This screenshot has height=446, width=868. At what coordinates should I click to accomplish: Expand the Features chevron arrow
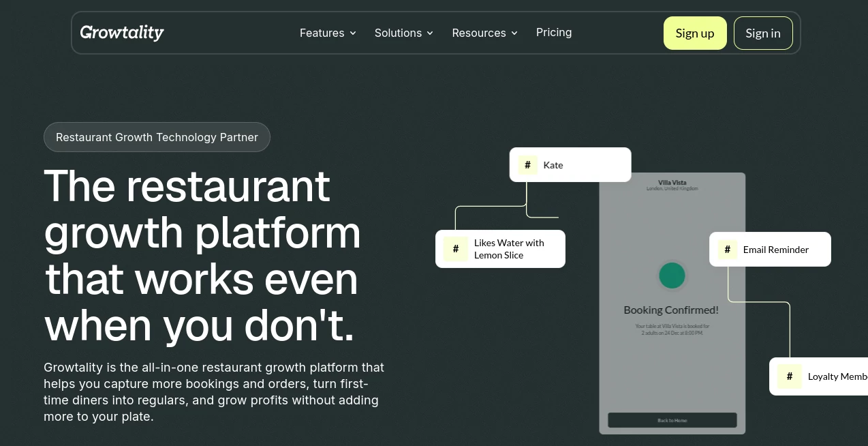click(353, 33)
